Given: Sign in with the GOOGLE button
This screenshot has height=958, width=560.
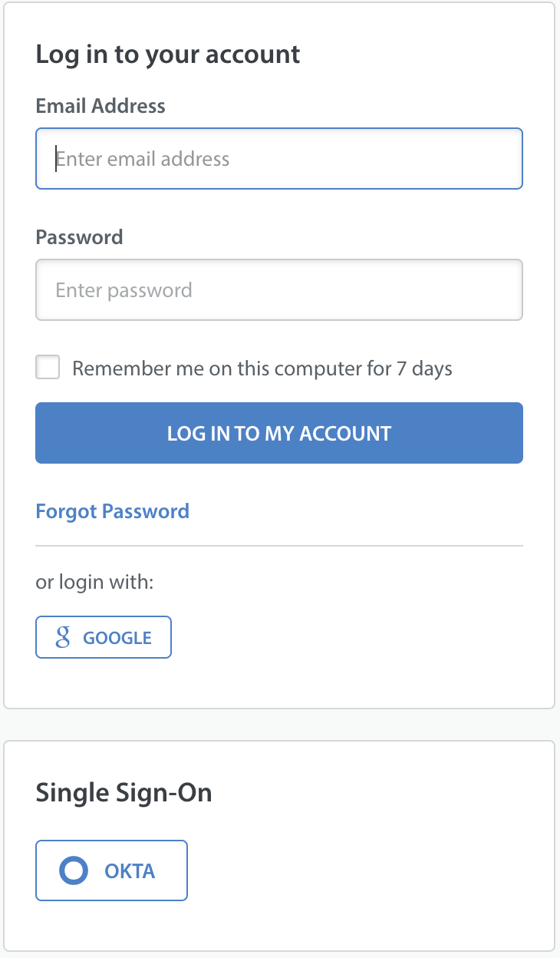Looking at the screenshot, I should [104, 637].
